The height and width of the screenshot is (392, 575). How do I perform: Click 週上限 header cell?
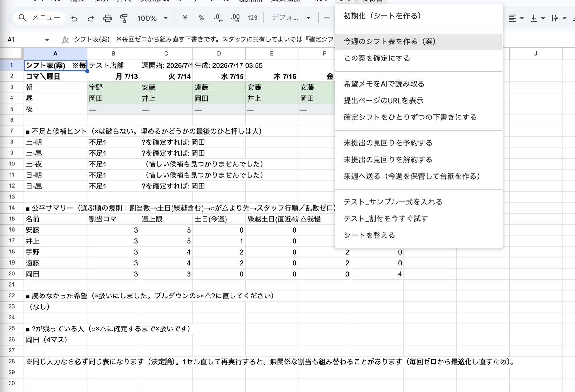pyautogui.click(x=166, y=219)
